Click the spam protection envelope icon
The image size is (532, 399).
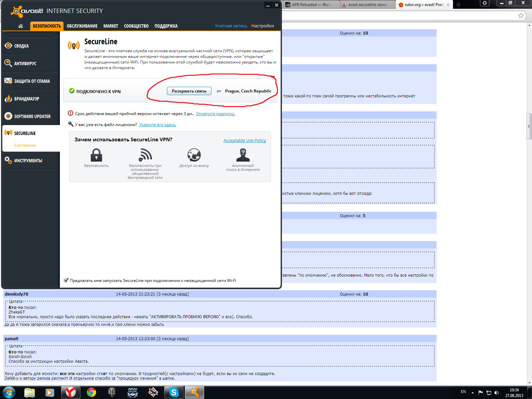[8, 81]
